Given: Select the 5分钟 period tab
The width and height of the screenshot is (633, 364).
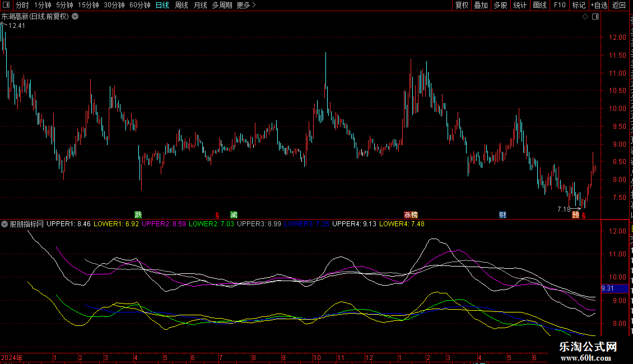Looking at the screenshot, I should tap(64, 5).
